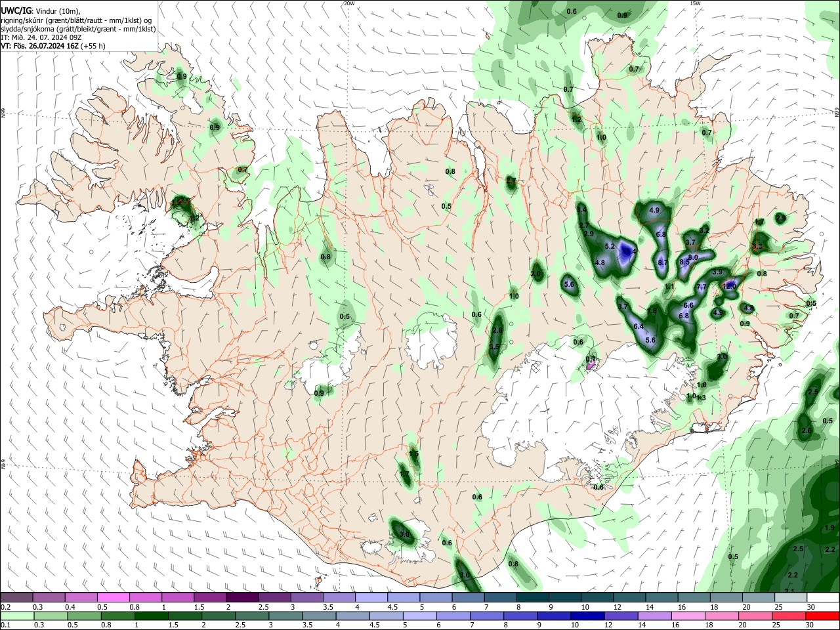Click the '0.2' label in the legend

click(5, 607)
